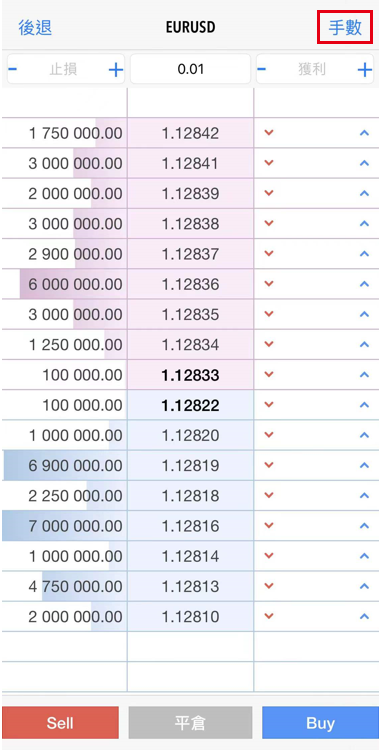This screenshot has width=382, height=750.
Task: Tap the blue up arrow at 1.12836
Action: 364,284
